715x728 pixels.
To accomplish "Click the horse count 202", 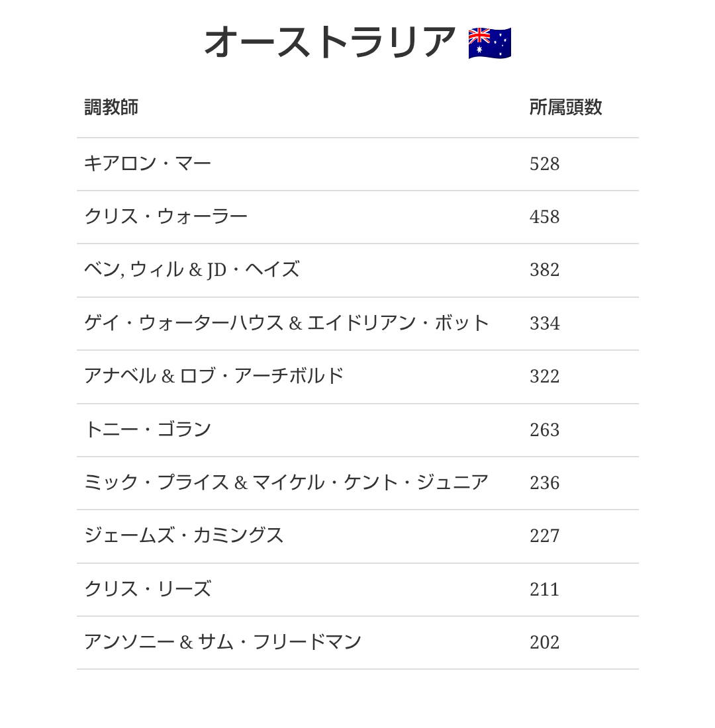I will point(544,642).
